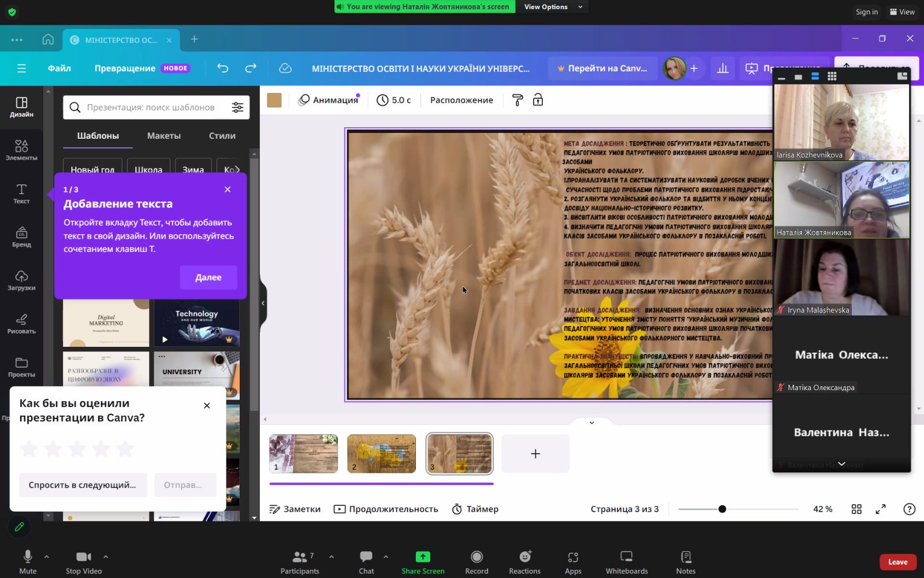Switch to grid view of pages
Image resolution: width=924 pixels, height=578 pixels.
856,509
